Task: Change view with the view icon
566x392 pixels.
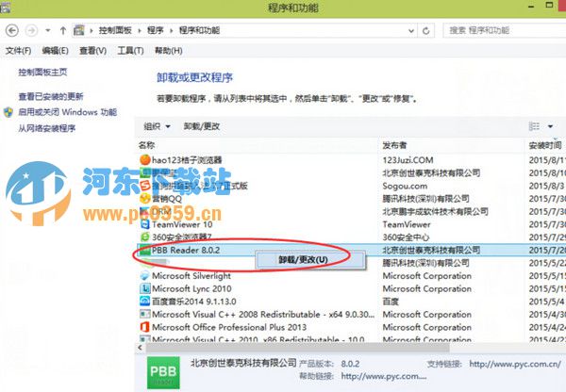Action: pyautogui.click(x=534, y=126)
